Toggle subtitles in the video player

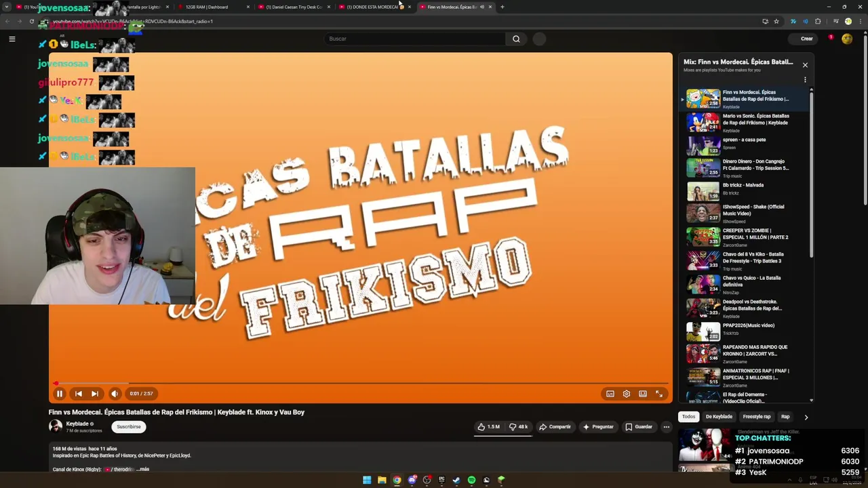(610, 393)
